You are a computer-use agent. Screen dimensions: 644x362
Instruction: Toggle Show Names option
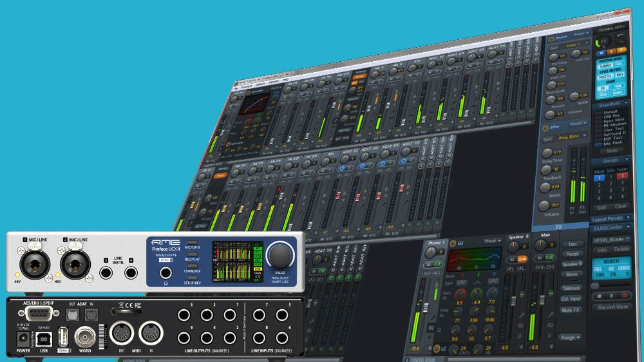click(x=618, y=93)
